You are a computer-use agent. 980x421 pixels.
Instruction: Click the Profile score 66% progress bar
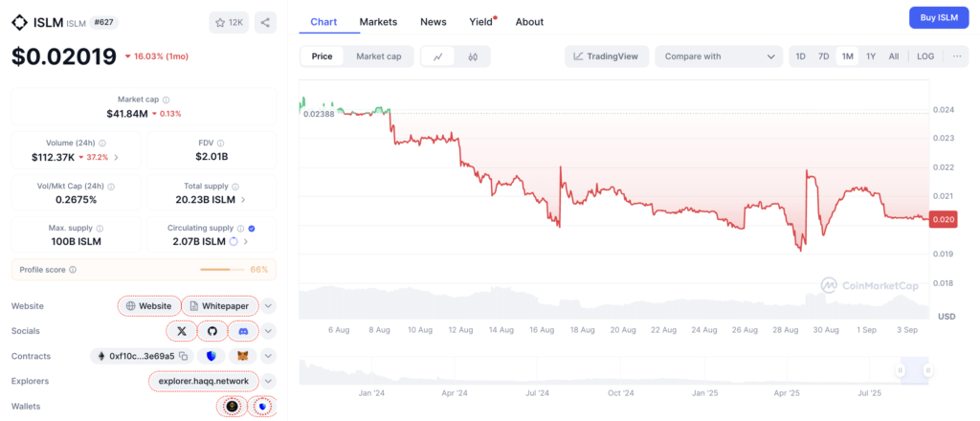click(x=222, y=270)
